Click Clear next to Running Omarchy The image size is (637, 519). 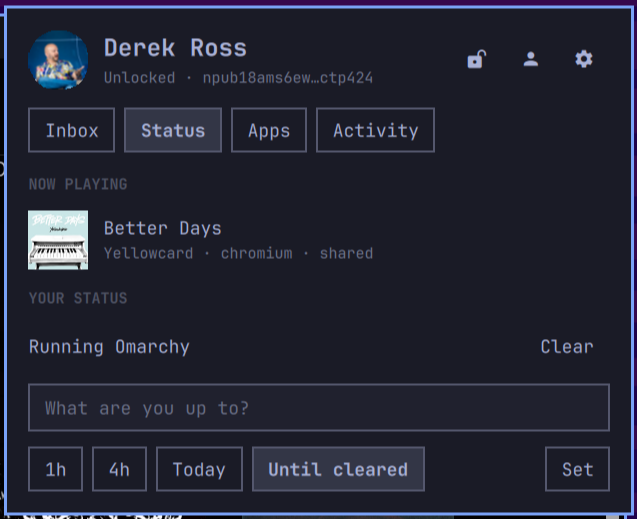coord(567,347)
